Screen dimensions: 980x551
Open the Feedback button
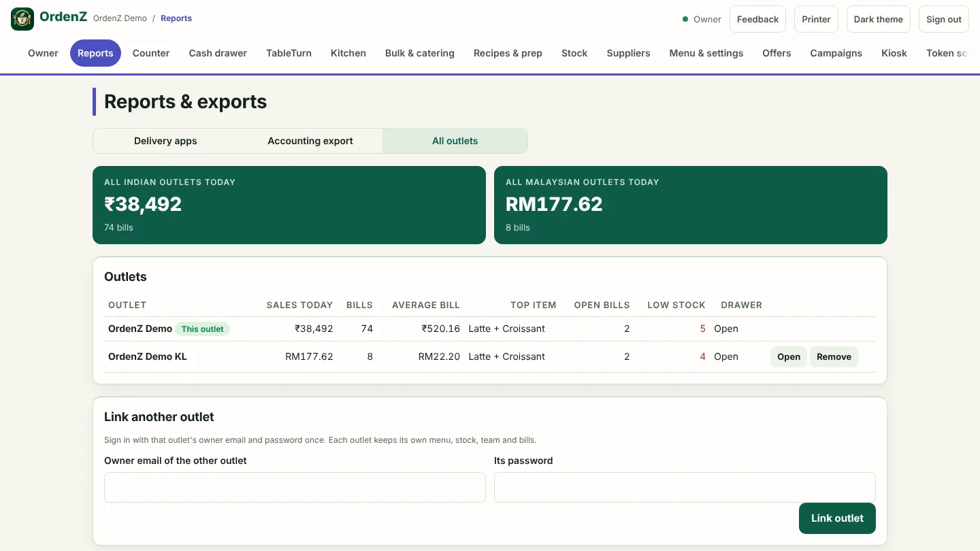pos(757,19)
